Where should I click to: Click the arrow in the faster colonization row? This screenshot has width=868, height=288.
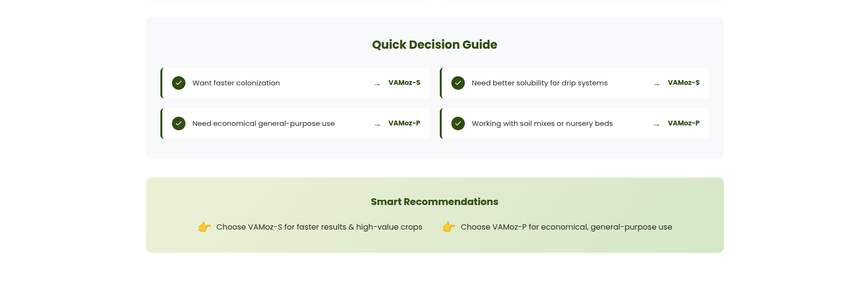(x=377, y=84)
